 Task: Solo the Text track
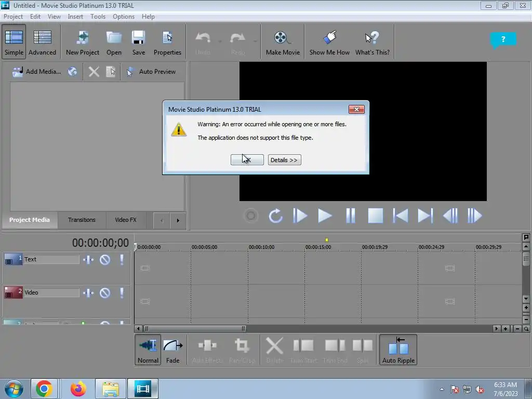click(x=122, y=260)
